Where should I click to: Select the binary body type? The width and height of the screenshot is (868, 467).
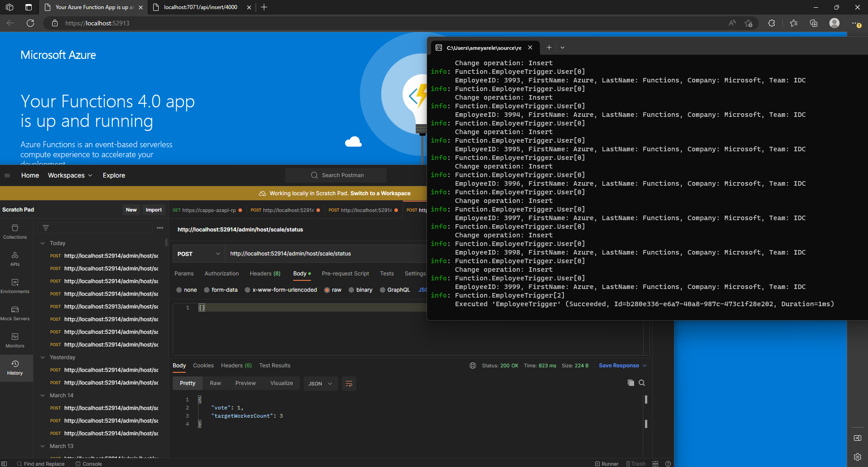point(360,290)
